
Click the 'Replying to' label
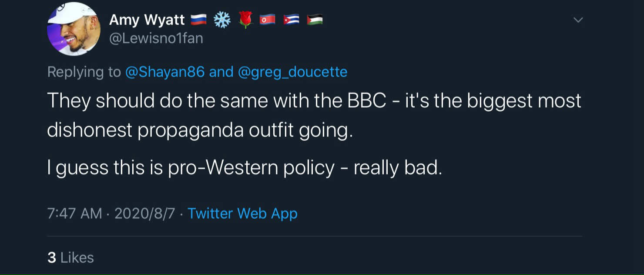point(84,72)
